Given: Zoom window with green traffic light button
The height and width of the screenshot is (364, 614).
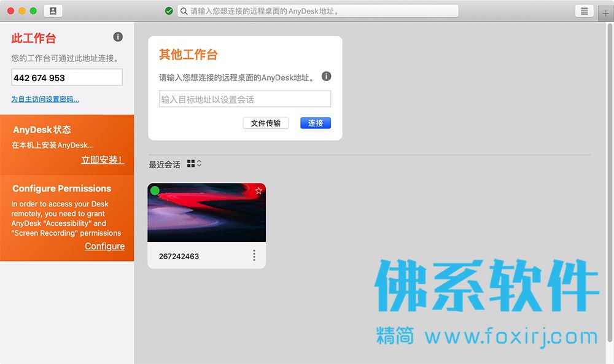Looking at the screenshot, I should (33, 11).
